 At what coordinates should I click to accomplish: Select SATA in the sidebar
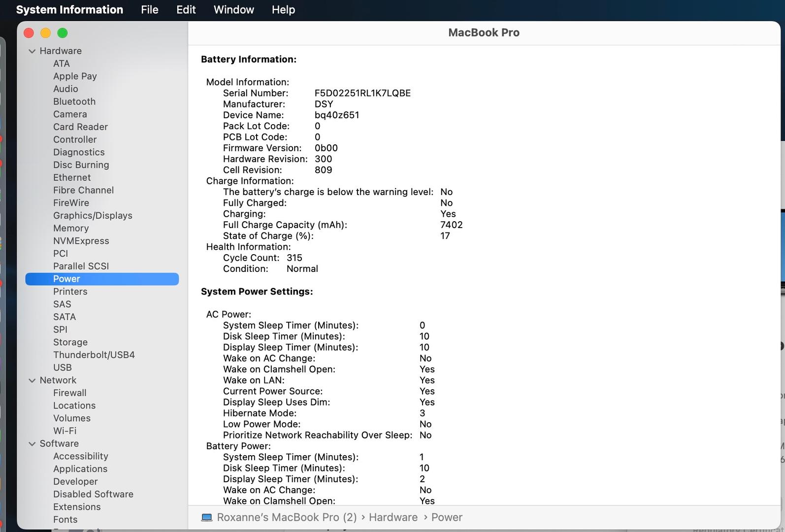[x=65, y=317]
